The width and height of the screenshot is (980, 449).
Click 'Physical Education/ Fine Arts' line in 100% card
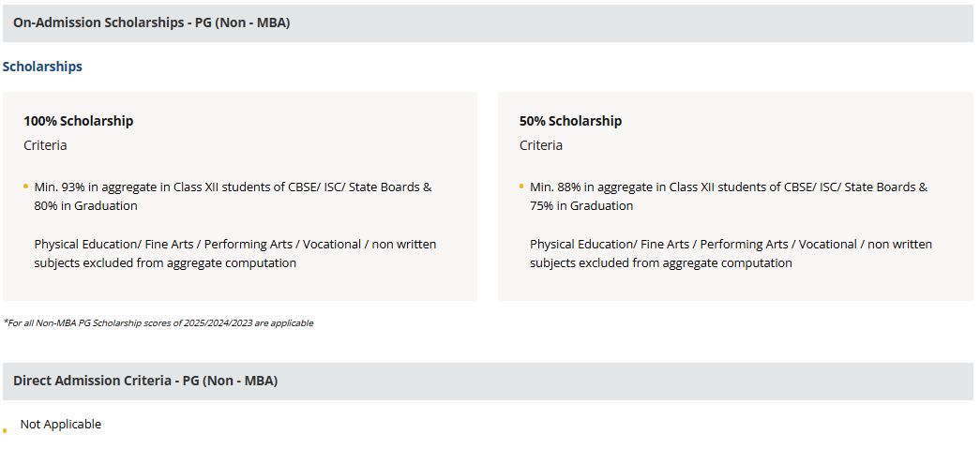(x=234, y=244)
